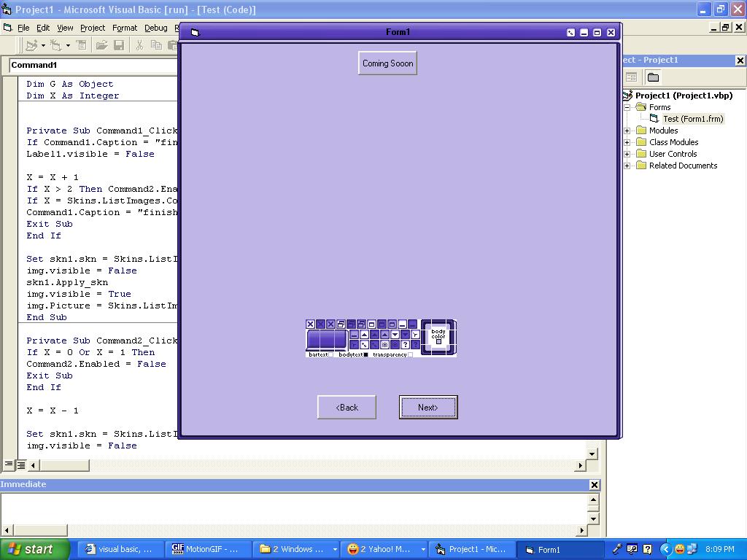
Task: Expand the Modules folder in project tree
Action: [x=627, y=131]
